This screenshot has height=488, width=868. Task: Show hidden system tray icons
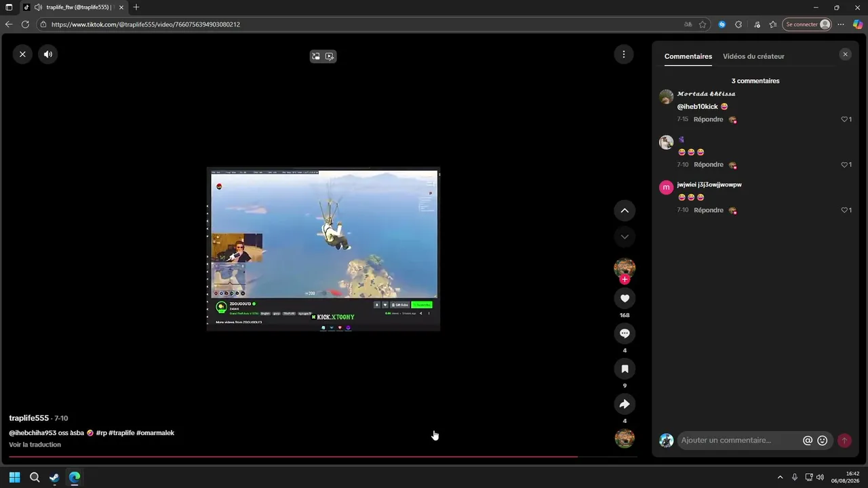(780, 477)
